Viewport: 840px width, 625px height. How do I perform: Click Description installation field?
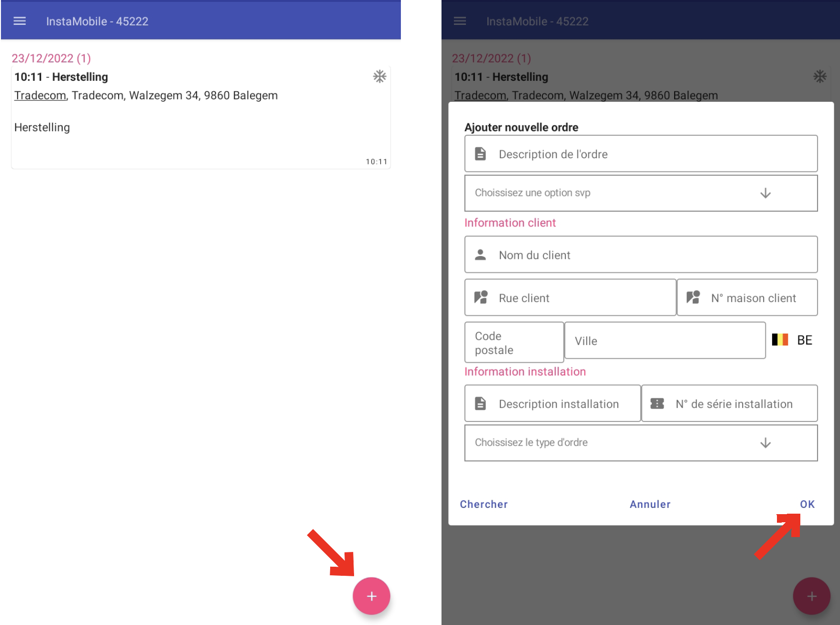tap(552, 404)
